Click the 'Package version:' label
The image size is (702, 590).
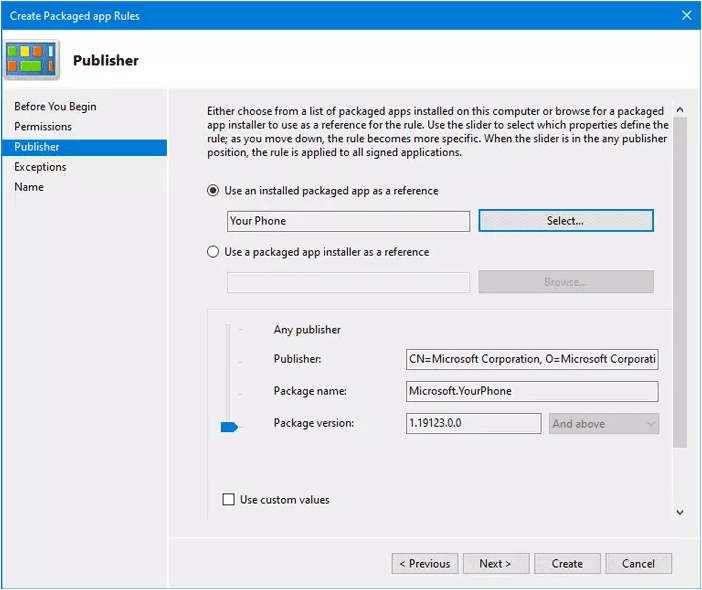314,423
